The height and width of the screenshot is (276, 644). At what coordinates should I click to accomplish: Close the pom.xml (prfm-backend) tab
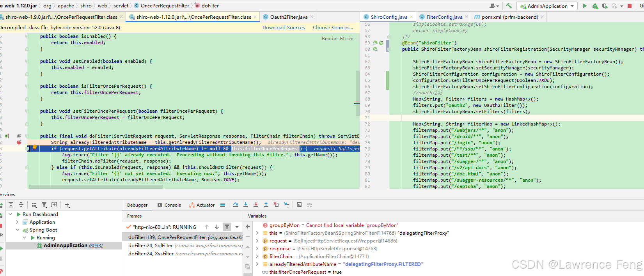(542, 17)
